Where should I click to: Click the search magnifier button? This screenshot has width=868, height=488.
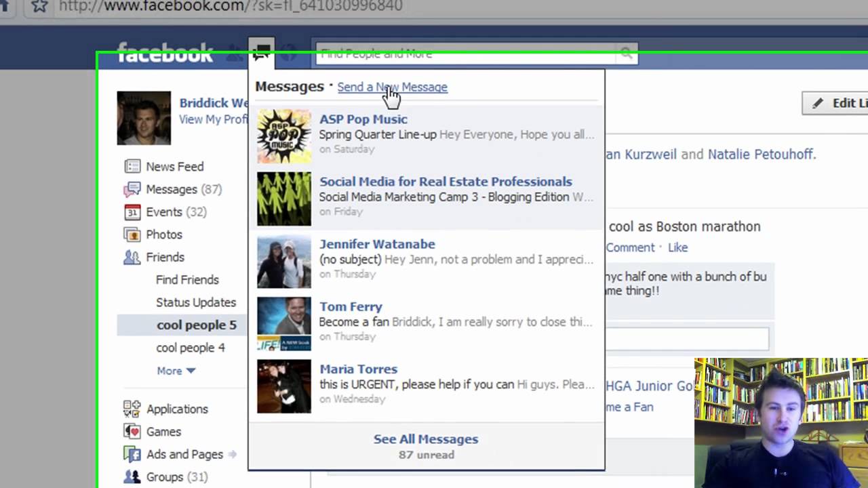625,54
